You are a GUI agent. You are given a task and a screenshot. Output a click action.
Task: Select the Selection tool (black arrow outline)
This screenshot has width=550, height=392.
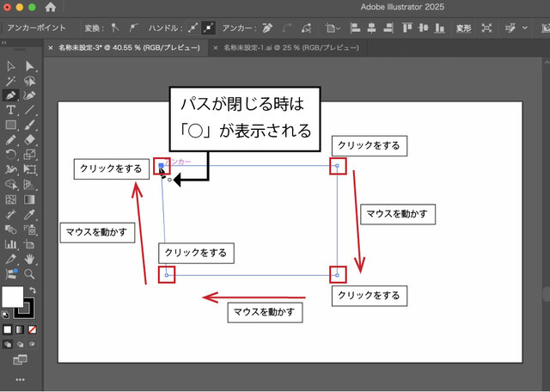point(11,66)
